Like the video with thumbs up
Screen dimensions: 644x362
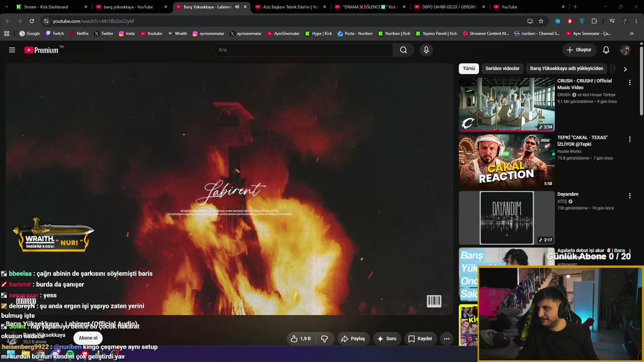(x=300, y=339)
